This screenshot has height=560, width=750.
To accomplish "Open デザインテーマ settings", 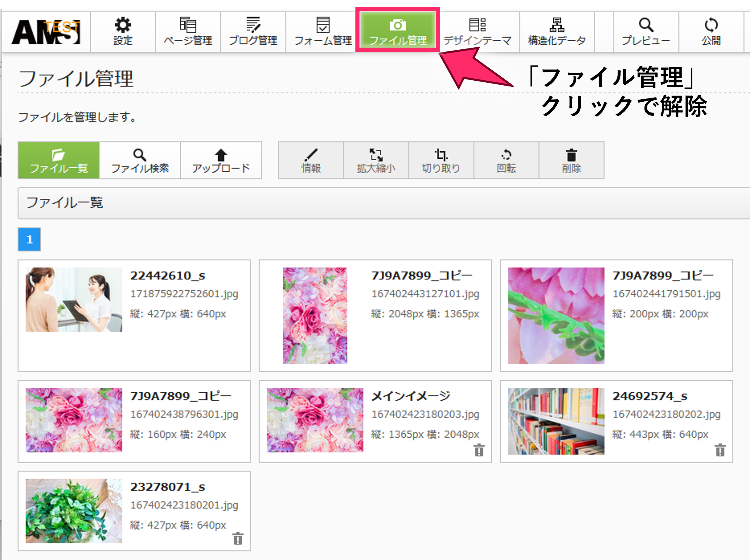I will [478, 32].
